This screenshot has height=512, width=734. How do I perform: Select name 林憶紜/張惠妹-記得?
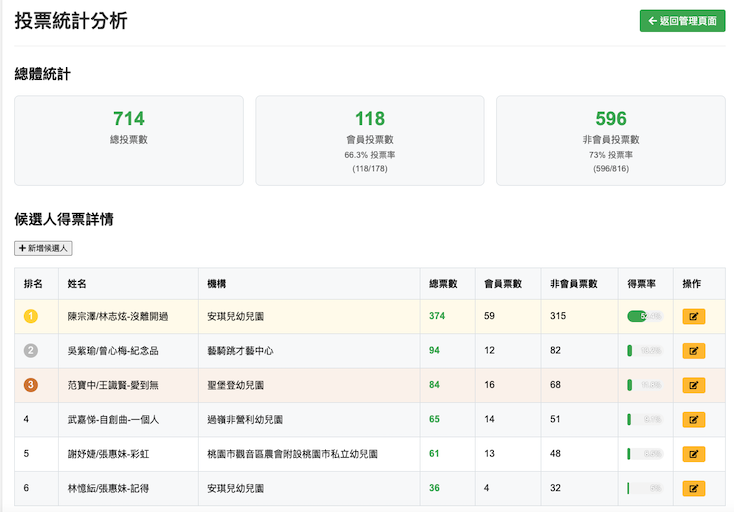coord(109,488)
